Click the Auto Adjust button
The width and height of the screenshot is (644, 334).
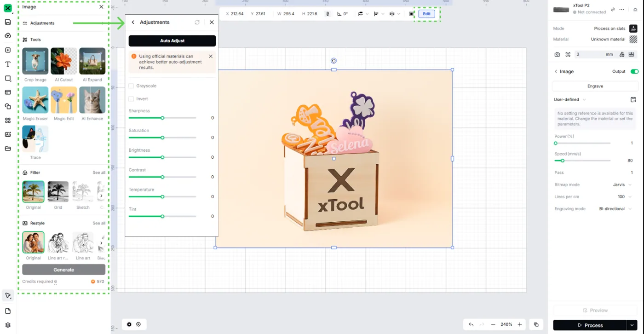click(x=172, y=41)
